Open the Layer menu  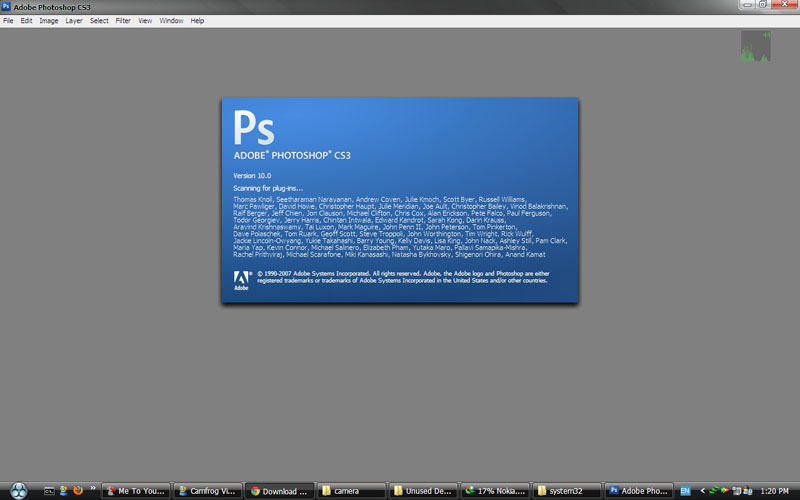coord(73,21)
